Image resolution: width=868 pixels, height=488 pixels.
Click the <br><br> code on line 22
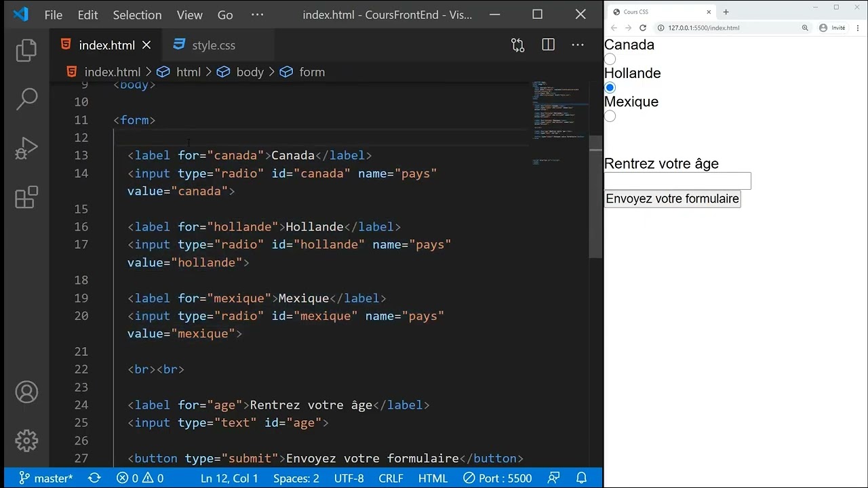(x=156, y=369)
